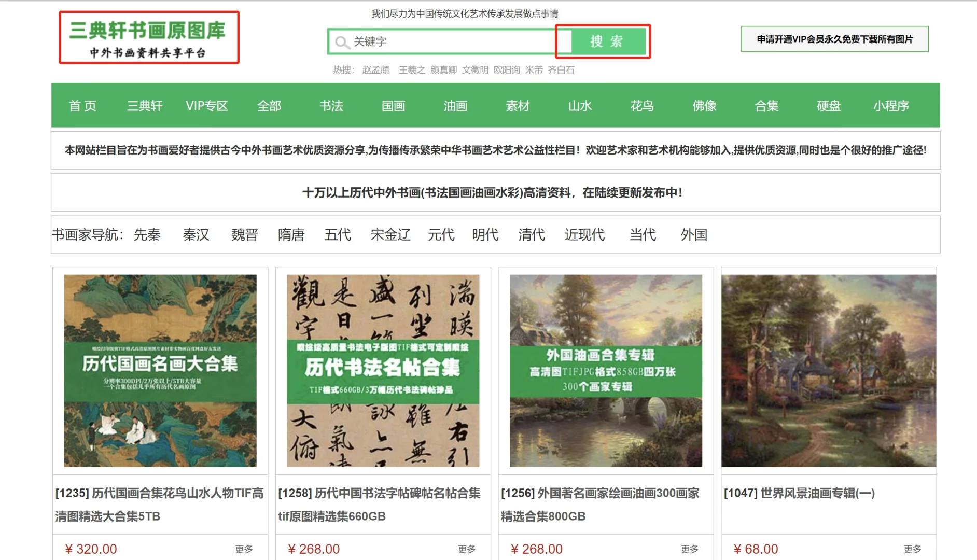977x560 pixels.
Task: Filter artists by 元代 period
Action: point(441,235)
